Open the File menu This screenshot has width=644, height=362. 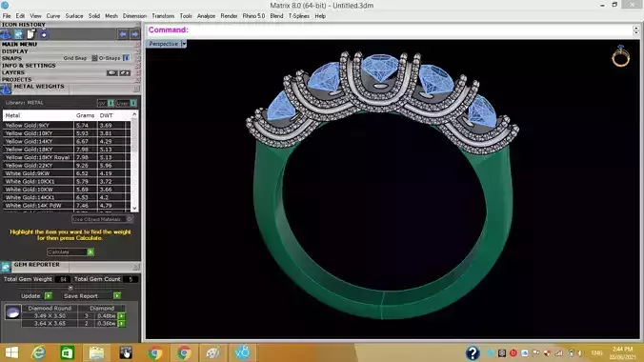click(7, 16)
